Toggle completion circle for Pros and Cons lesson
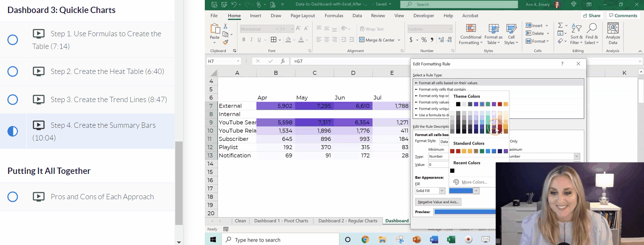This screenshot has height=245, width=644. (x=13, y=196)
